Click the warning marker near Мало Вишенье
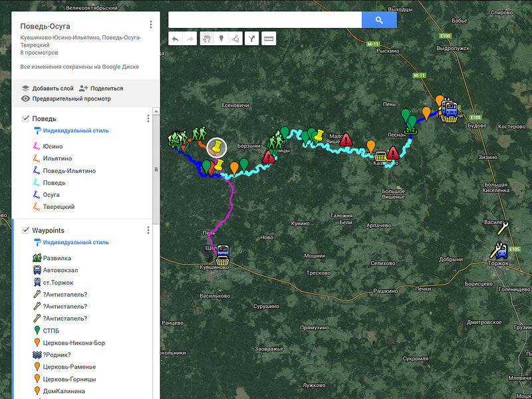This screenshot has height=399, width=532. click(346, 140)
